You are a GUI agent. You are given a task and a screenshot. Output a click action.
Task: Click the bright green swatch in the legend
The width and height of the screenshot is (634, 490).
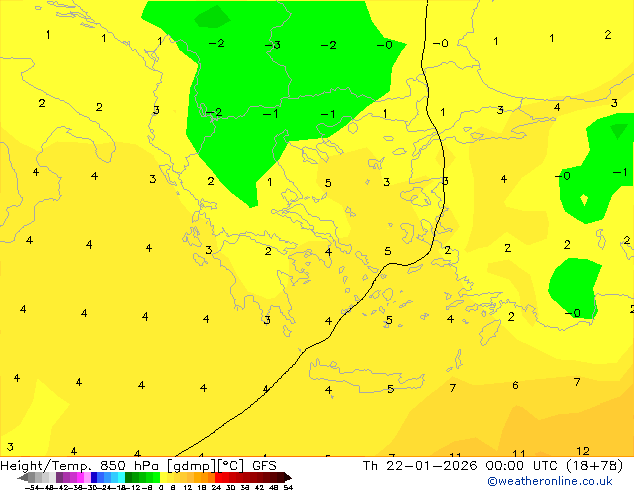[x=156, y=477]
